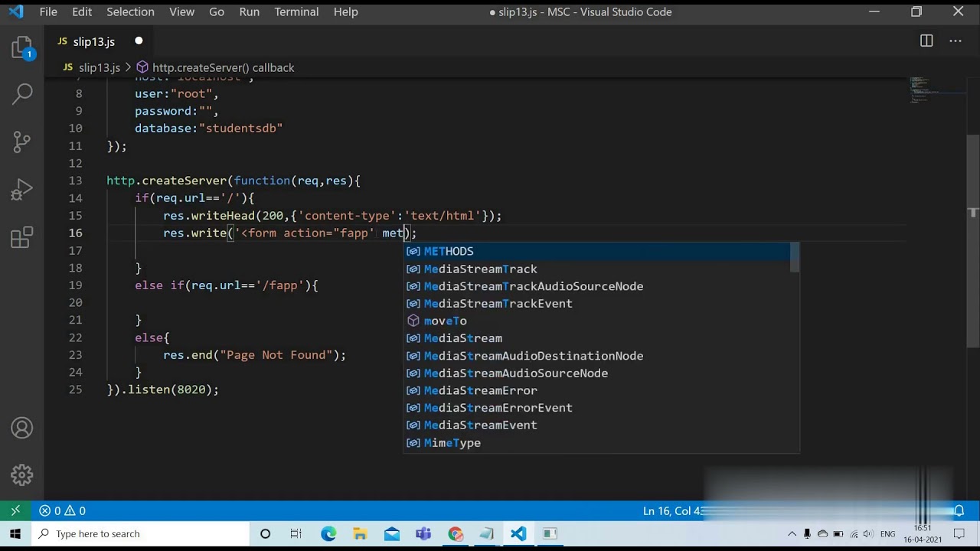The height and width of the screenshot is (551, 980).
Task: Show hidden system tray icons
Action: 792,533
